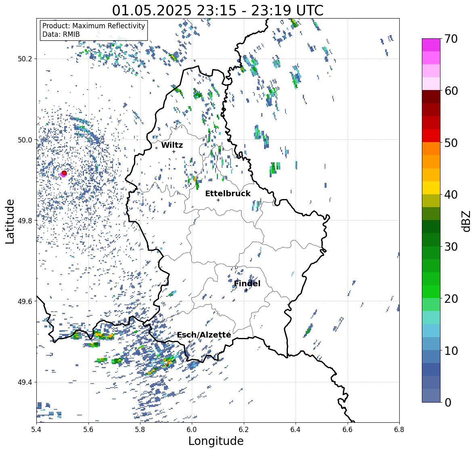Click the colorbar tick label 0
This screenshot has width=476, height=451.
point(448,403)
